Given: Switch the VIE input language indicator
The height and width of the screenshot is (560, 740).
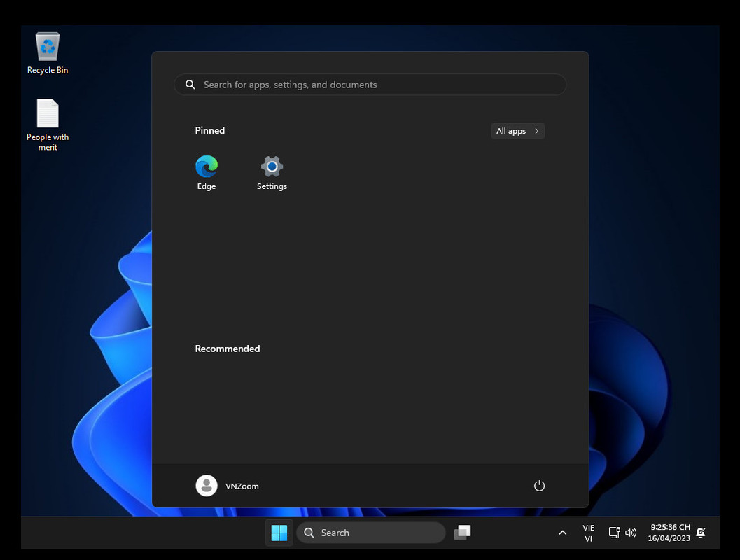Looking at the screenshot, I should coord(589,533).
